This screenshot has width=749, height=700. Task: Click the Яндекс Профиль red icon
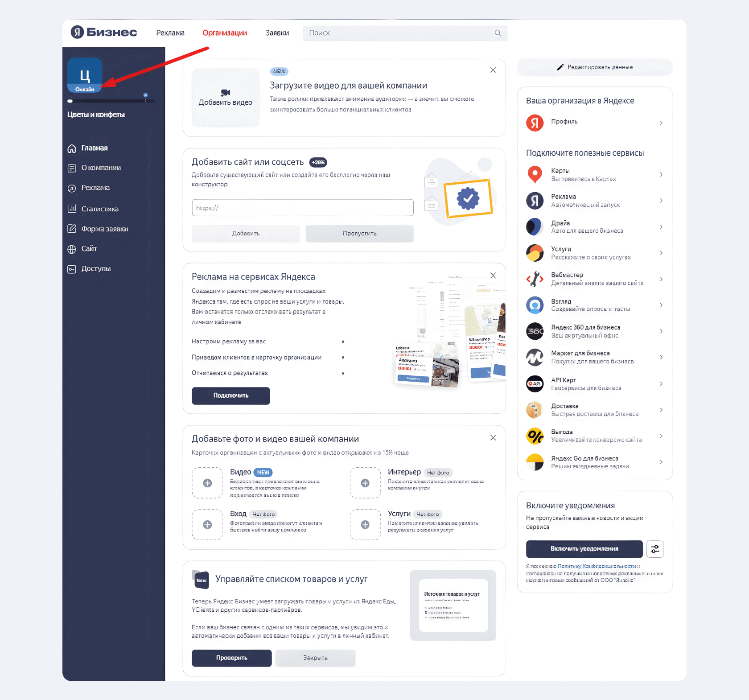pos(535,123)
